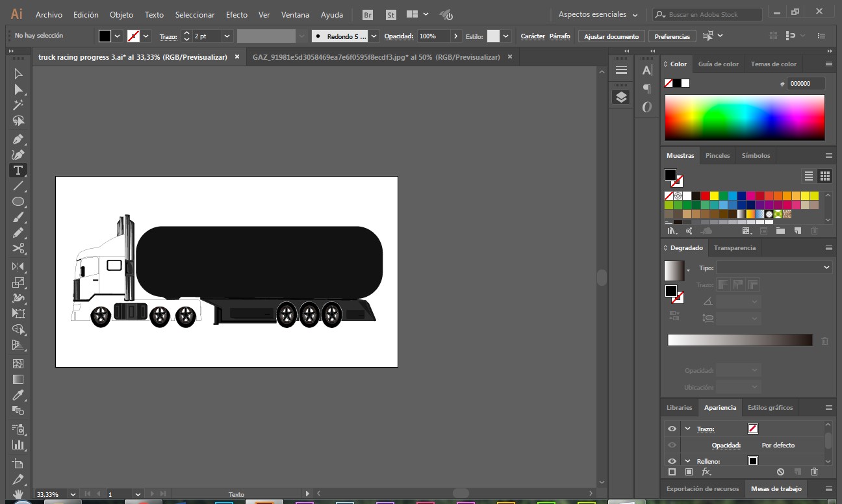This screenshot has width=842, height=504.
Task: Open the Carácter panel link
Action: (x=533, y=36)
